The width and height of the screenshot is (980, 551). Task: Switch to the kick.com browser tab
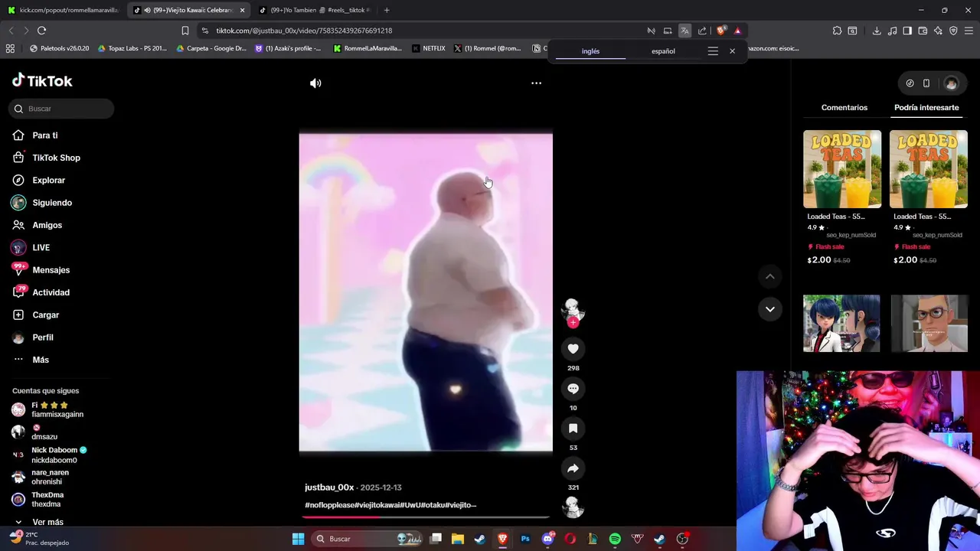pyautogui.click(x=63, y=10)
